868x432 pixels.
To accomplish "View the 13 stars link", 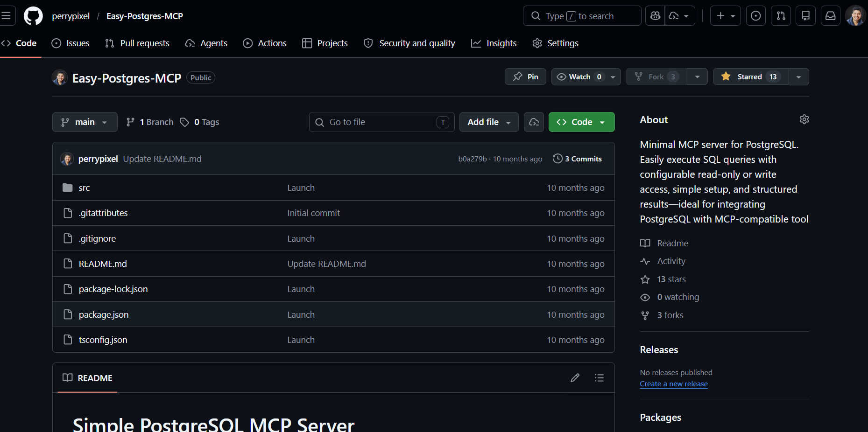I will pyautogui.click(x=663, y=279).
